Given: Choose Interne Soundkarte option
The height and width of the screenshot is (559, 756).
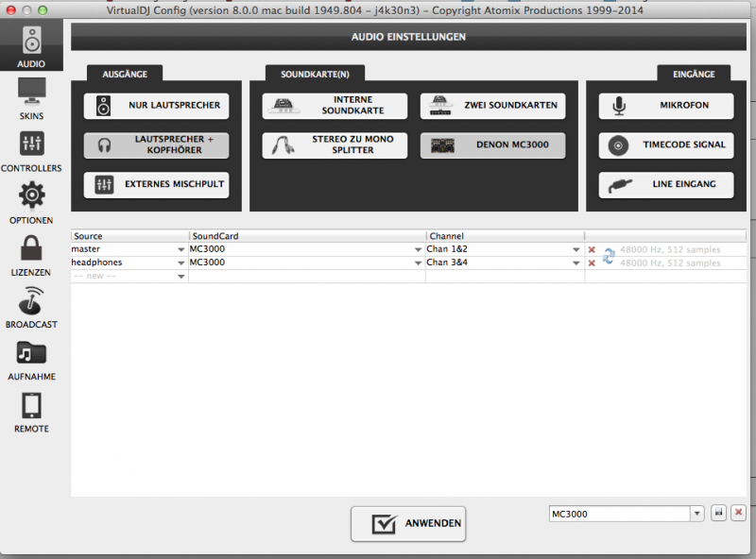Looking at the screenshot, I should 335,106.
